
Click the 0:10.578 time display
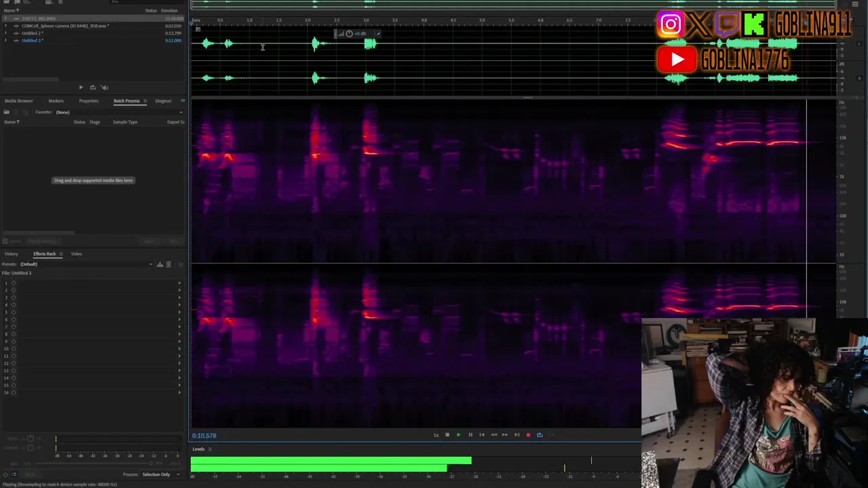click(x=204, y=436)
